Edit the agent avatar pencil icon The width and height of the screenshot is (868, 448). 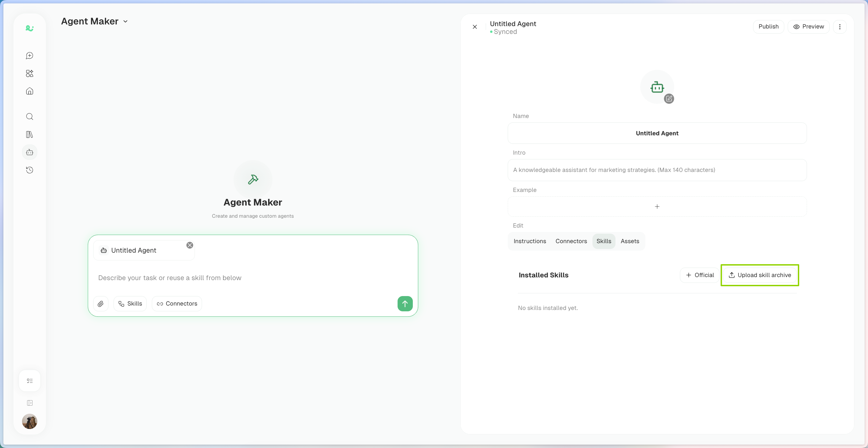pos(669,99)
